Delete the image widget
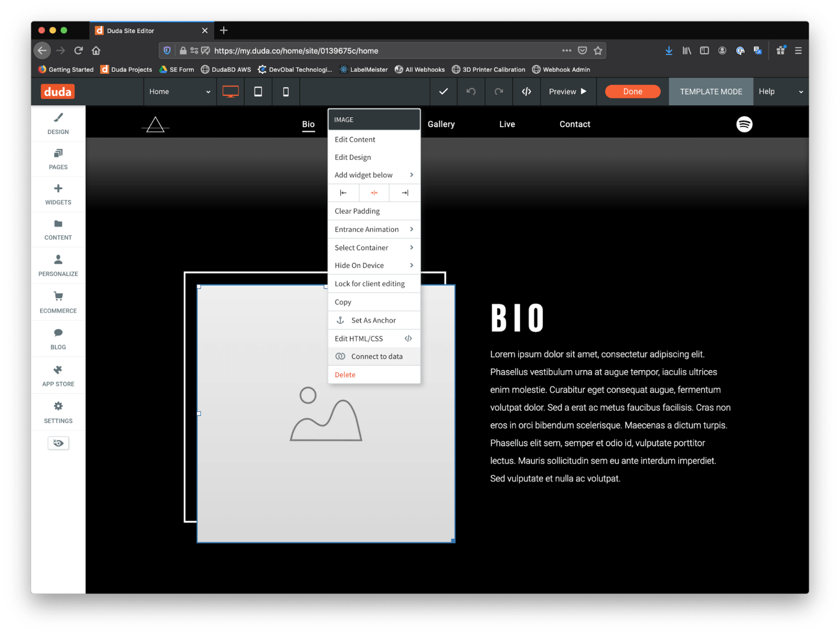The height and width of the screenshot is (635, 840). (x=374, y=375)
